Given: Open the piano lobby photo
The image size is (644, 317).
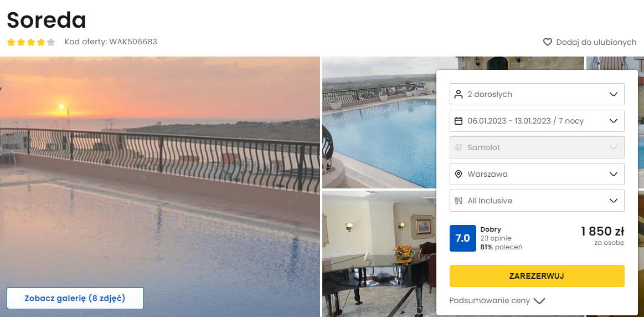Looking at the screenshot, I should click(379, 254).
